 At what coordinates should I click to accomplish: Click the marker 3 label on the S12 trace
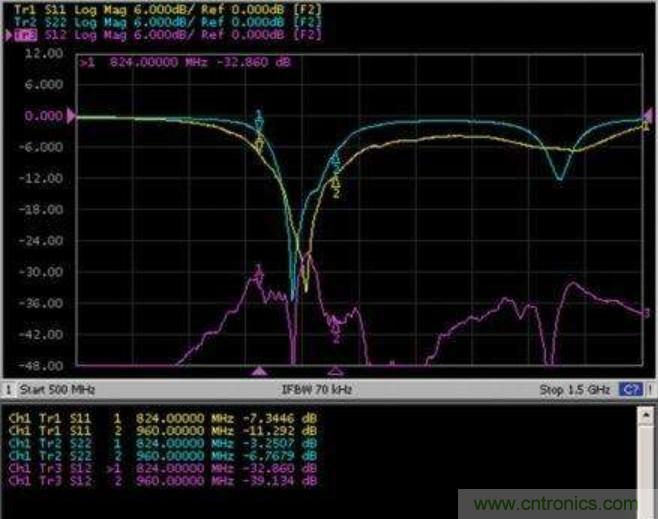point(647,313)
